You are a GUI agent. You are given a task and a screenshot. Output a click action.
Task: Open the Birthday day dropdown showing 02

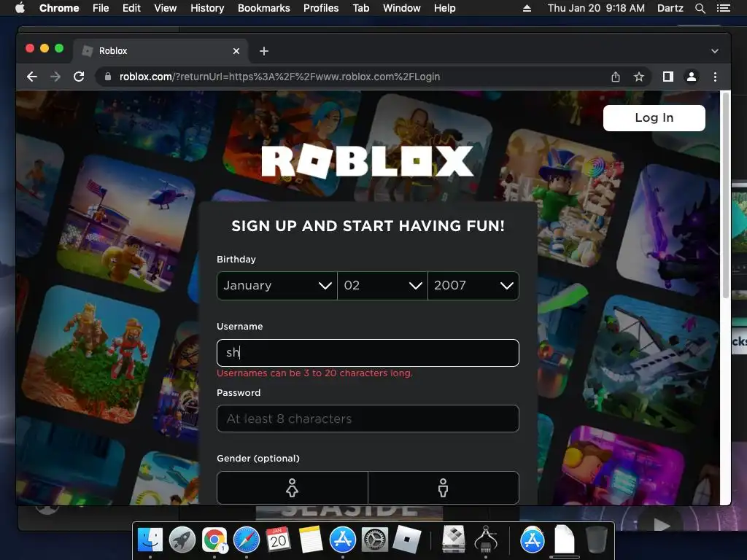click(x=382, y=286)
